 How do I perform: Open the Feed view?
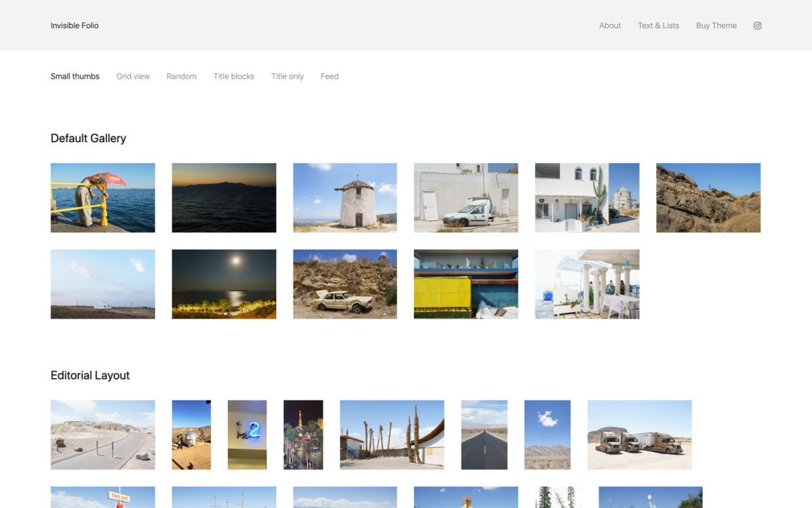[x=329, y=76]
